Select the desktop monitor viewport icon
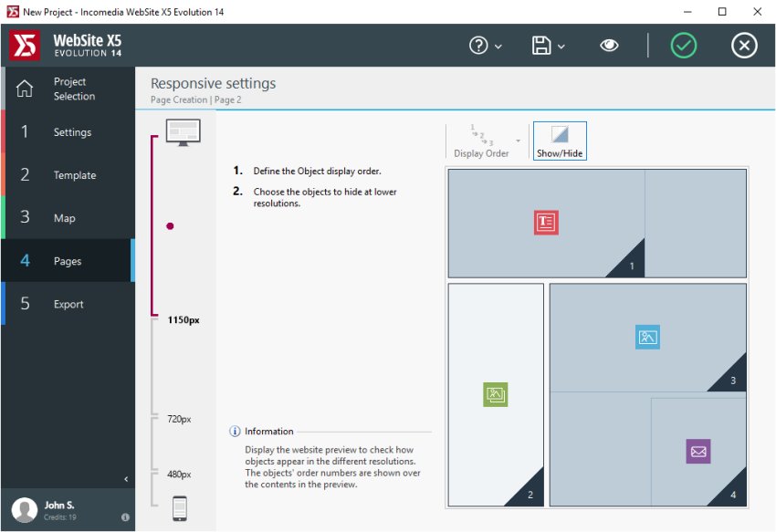The image size is (776, 532). coord(184,132)
